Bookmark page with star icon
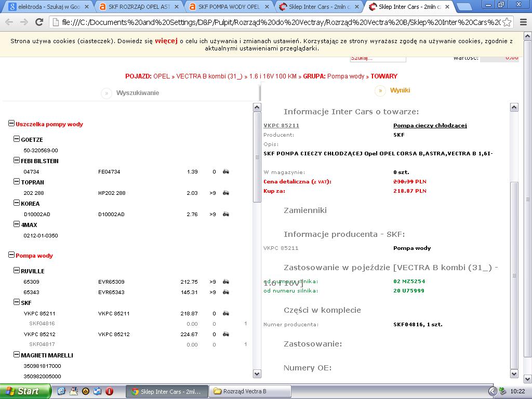This screenshot has height=399, width=532. point(507,22)
